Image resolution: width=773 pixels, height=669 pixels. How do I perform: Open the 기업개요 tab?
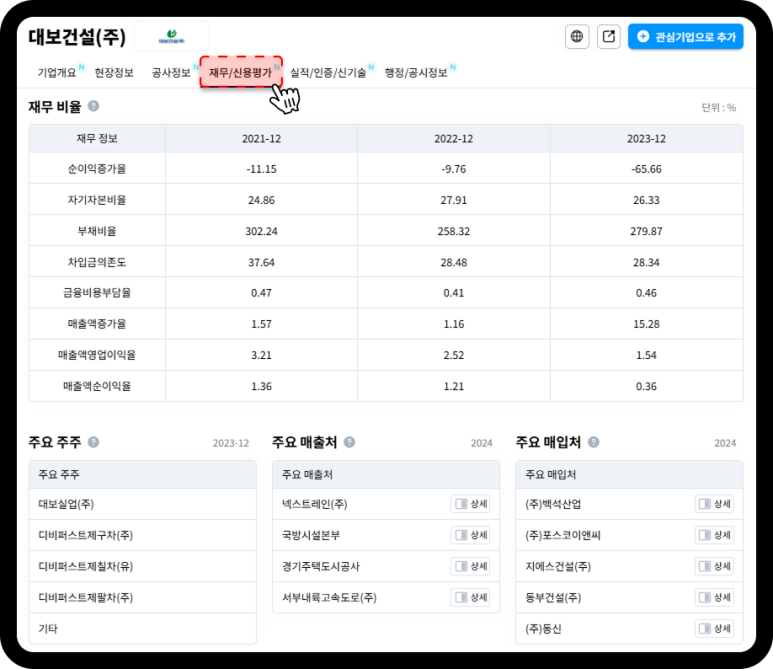57,72
